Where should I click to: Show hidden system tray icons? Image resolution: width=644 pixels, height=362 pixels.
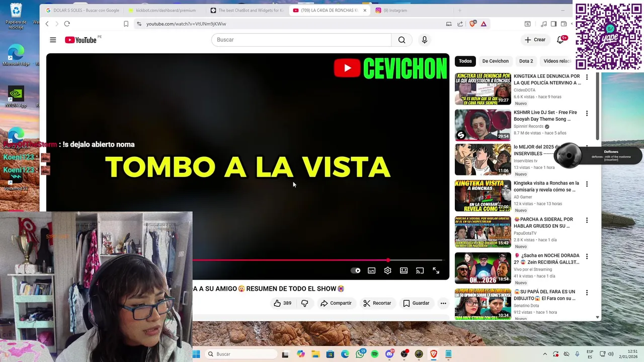click(545, 354)
